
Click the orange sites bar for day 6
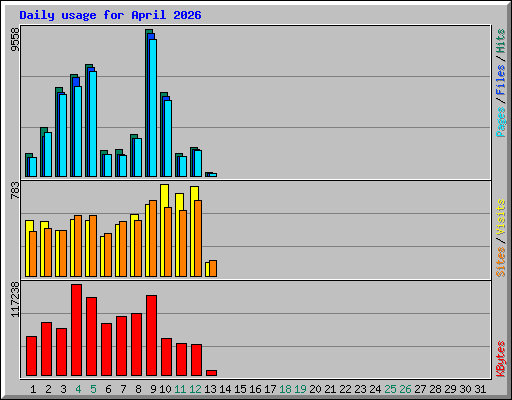point(108,255)
